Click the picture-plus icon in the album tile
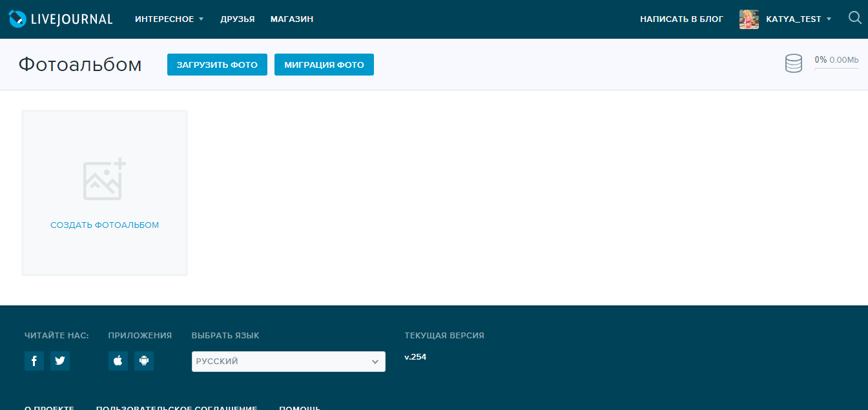The height and width of the screenshot is (410, 868). click(104, 179)
